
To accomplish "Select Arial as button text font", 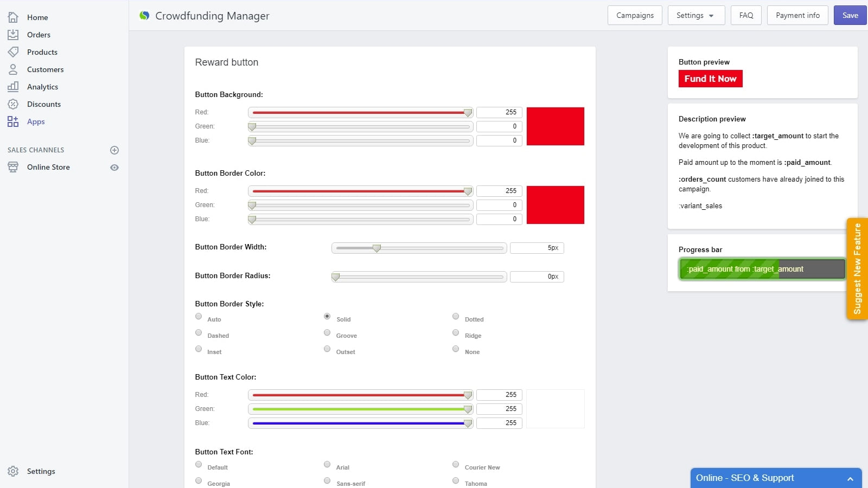I will pos(327,465).
